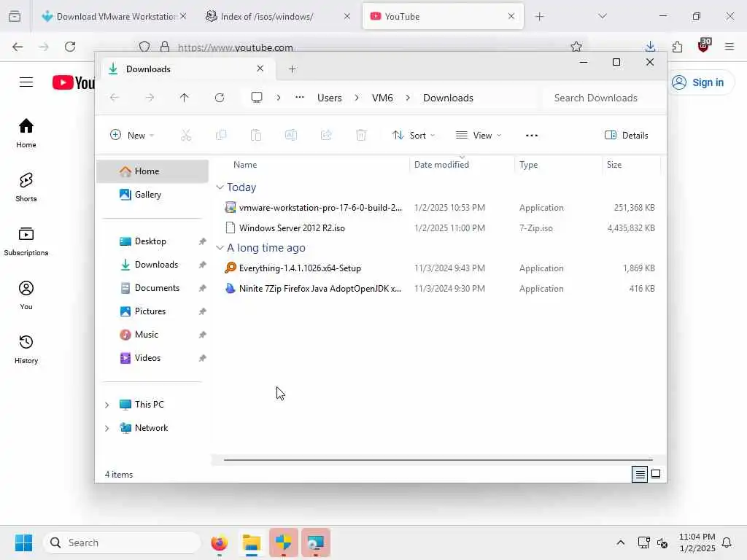Open Windows Start menu
This screenshot has width=747, height=560.
23,542
